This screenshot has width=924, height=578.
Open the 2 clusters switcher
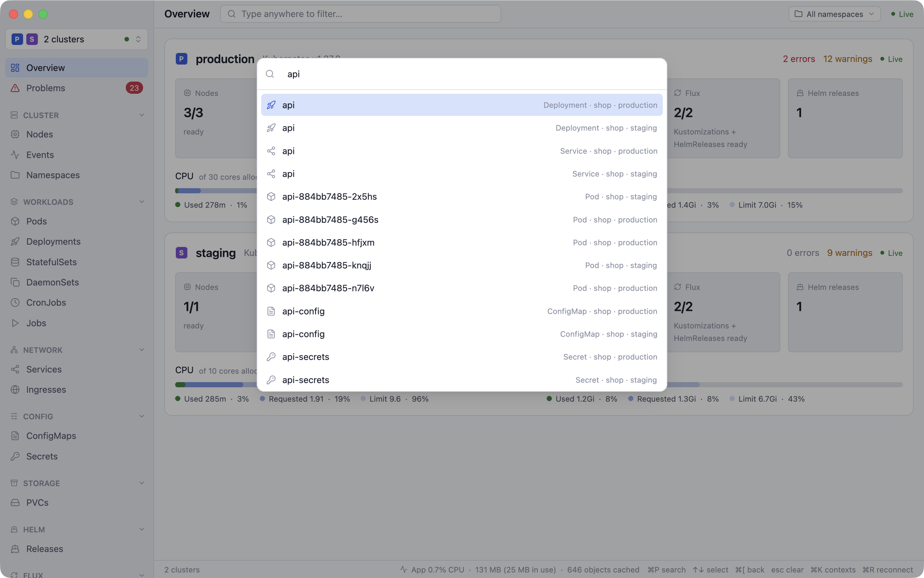click(x=77, y=39)
